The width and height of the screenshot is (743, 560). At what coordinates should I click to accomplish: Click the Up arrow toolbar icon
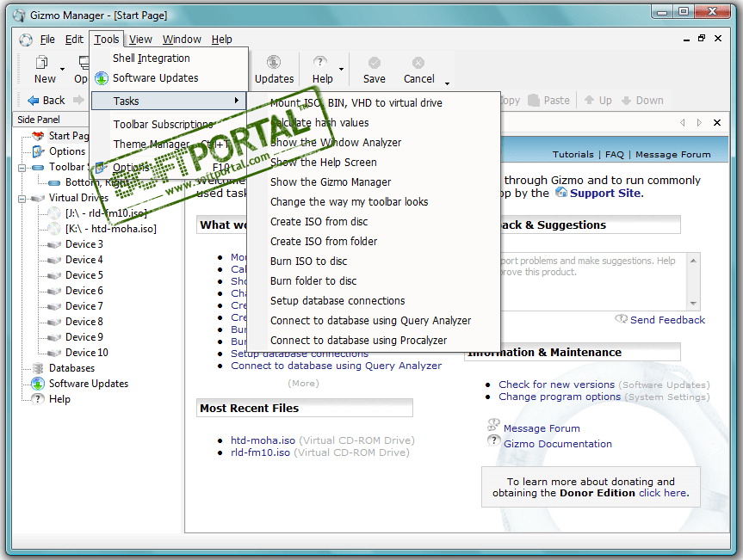click(589, 100)
